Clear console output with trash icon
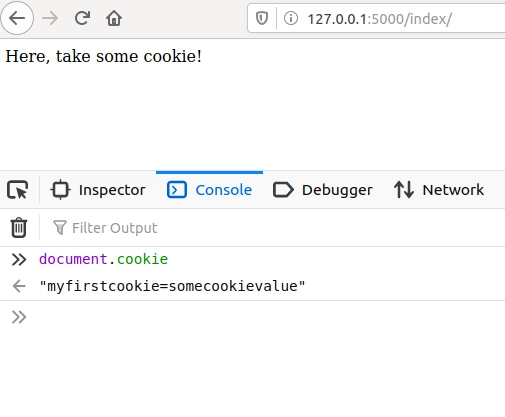The height and width of the screenshot is (417, 505). (19, 228)
